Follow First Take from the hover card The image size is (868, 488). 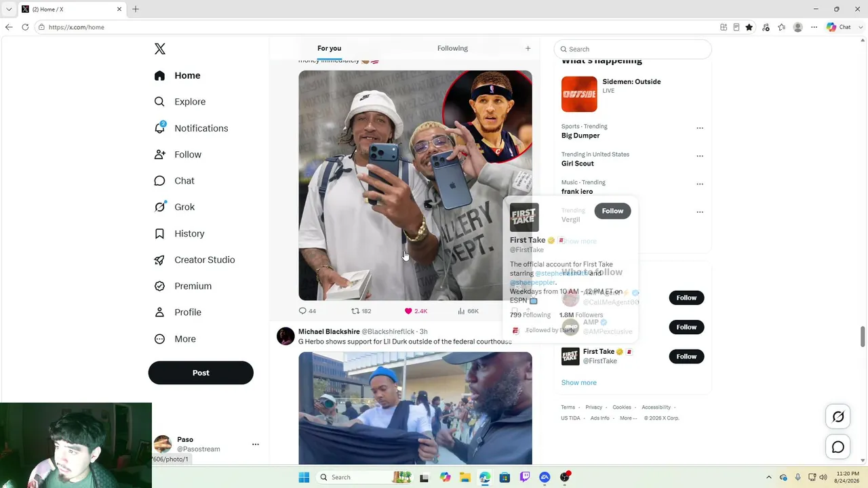[x=612, y=211]
